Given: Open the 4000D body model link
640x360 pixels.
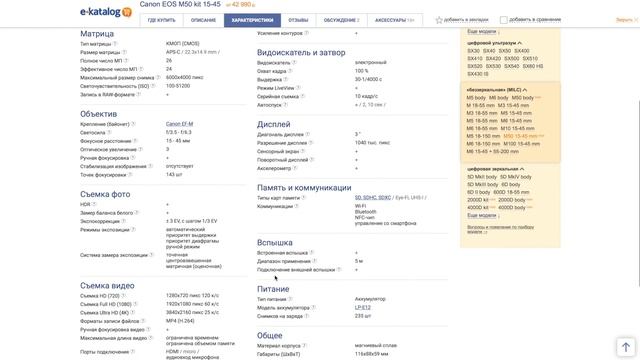Looking at the screenshot, I should [x=512, y=208].
